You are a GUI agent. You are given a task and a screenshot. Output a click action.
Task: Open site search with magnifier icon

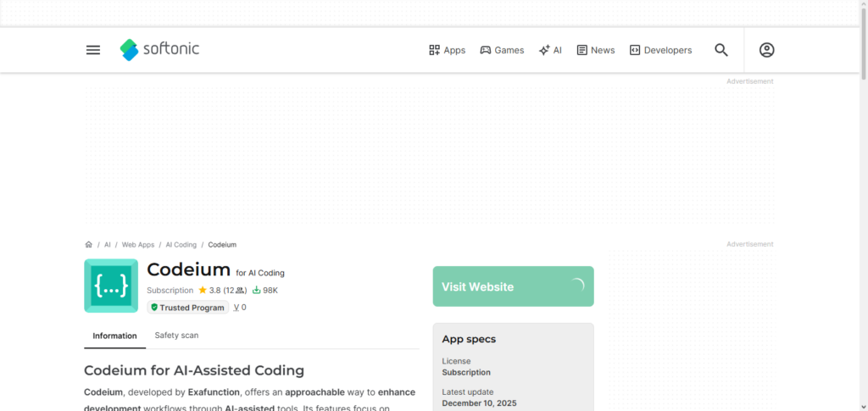(721, 50)
